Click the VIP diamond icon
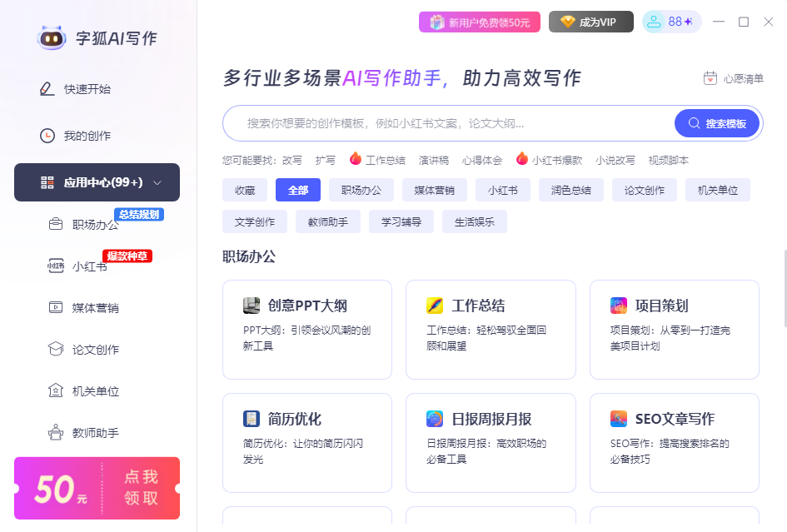787x532 pixels. coord(567,22)
